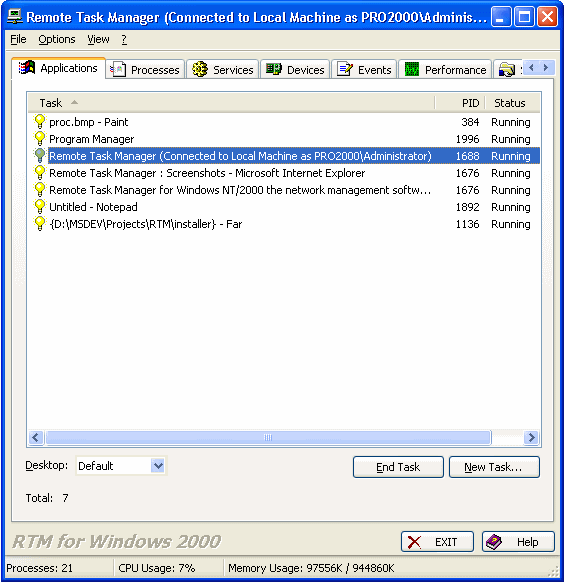This screenshot has height=583, width=565.
Task: Click the Services tab's gear icon
Action: (x=200, y=70)
